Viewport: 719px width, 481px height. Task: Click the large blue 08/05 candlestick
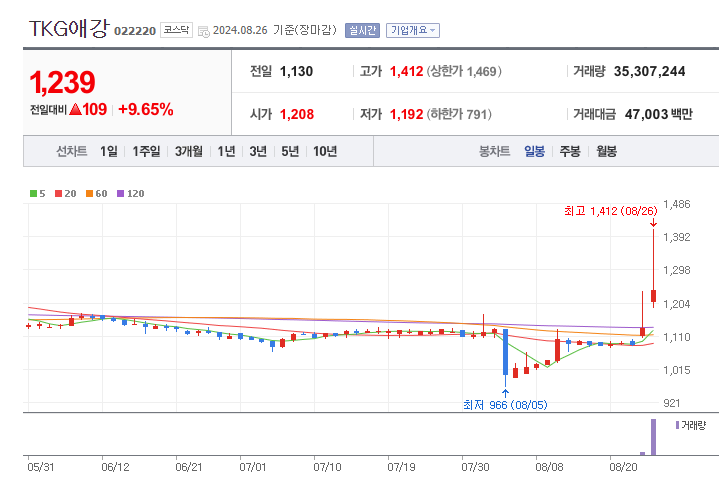pos(505,352)
